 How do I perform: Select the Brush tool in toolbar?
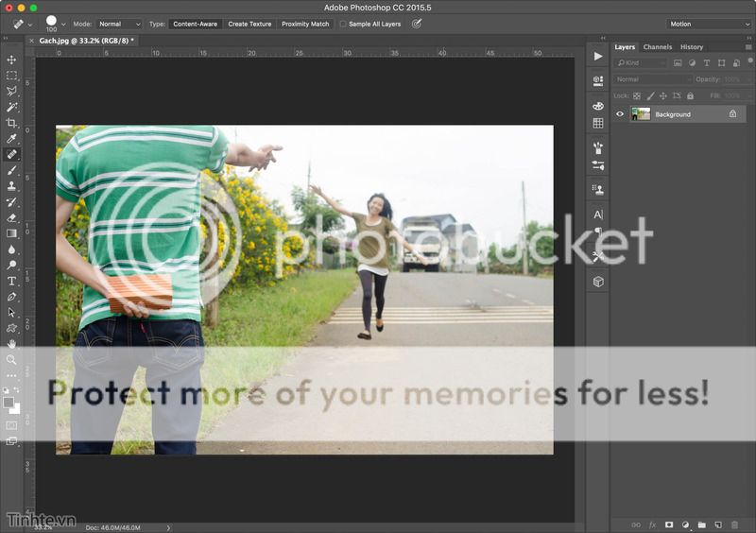click(x=11, y=170)
